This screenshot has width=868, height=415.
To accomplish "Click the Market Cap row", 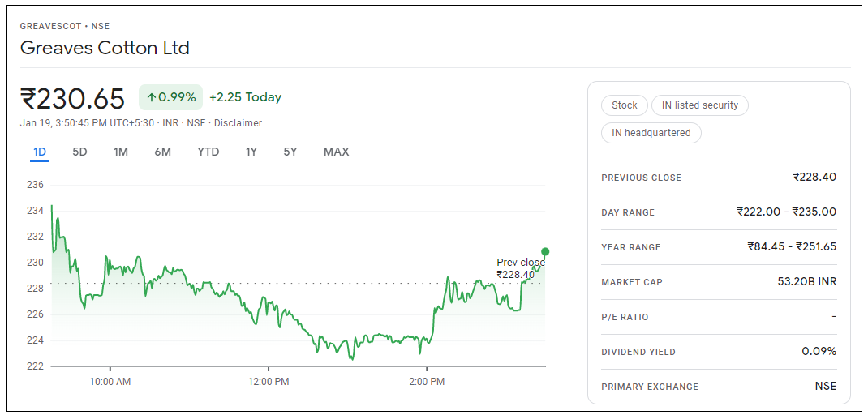I will (718, 282).
